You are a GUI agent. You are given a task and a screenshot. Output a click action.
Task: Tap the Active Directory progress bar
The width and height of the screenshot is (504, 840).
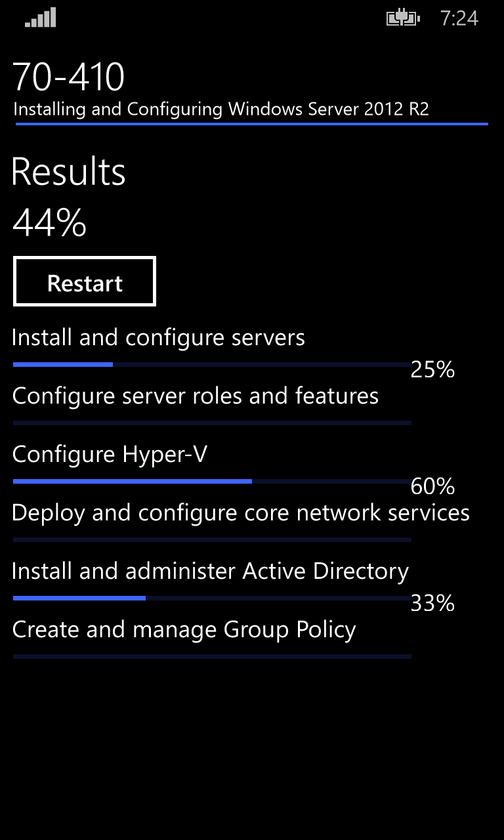pyautogui.click(x=210, y=598)
